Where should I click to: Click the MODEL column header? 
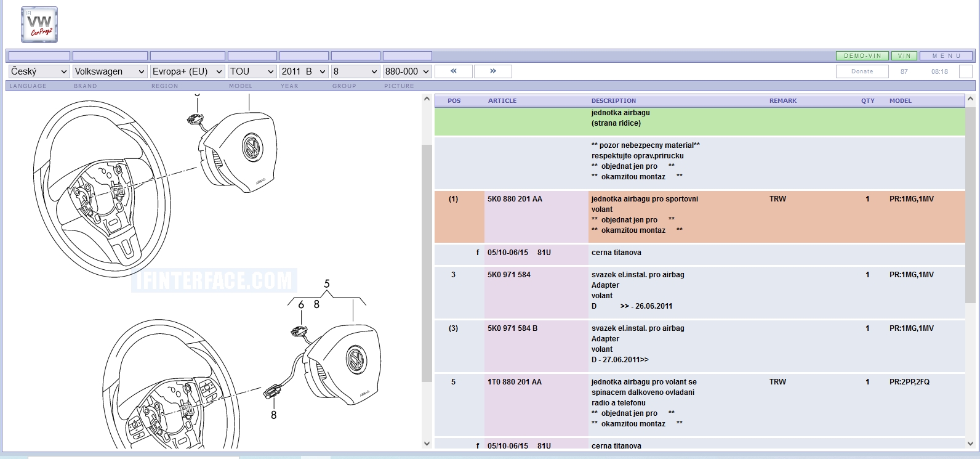901,101
